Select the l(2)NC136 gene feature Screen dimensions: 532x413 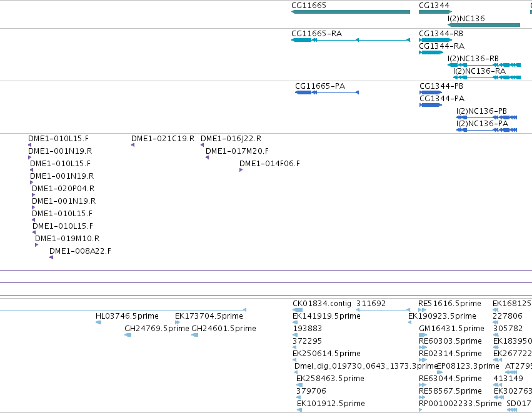pyautogui.click(x=484, y=25)
